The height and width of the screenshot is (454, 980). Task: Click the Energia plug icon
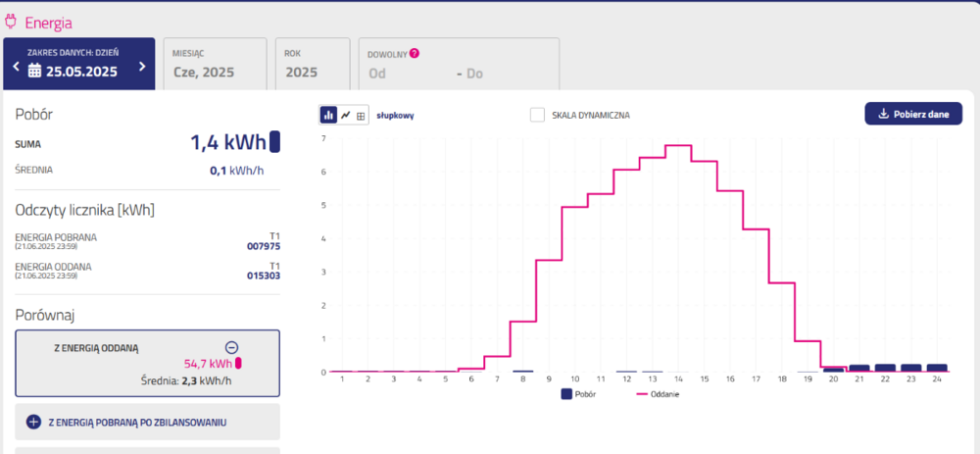coord(11,21)
